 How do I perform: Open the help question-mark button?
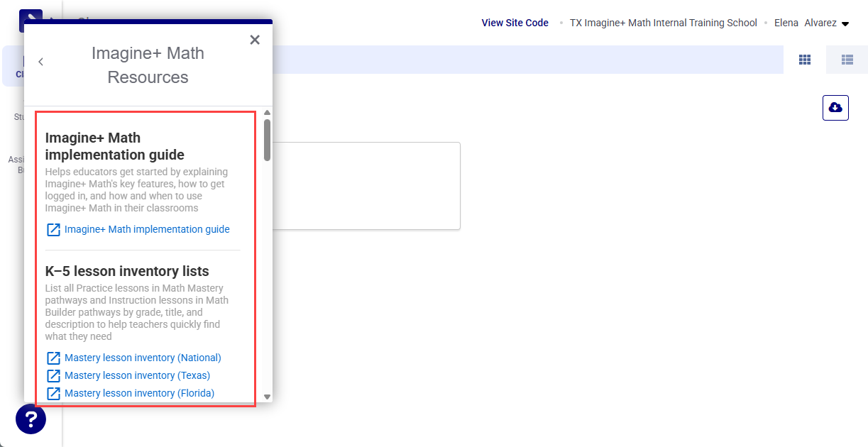31,419
